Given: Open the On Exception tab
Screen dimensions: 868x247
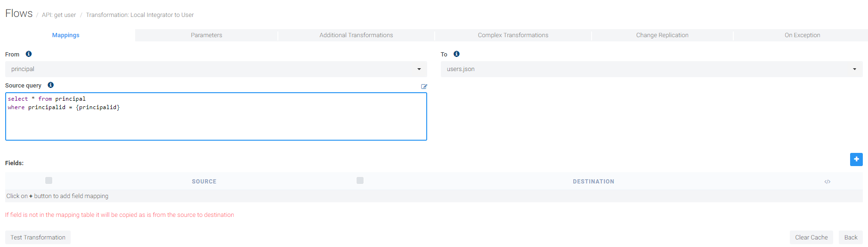Looking at the screenshot, I should (802, 35).
